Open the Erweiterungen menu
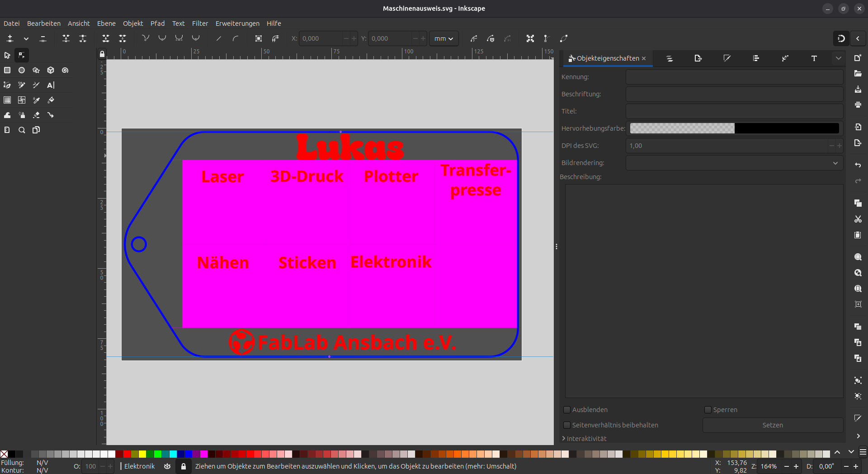The width and height of the screenshot is (868, 474). (237, 24)
